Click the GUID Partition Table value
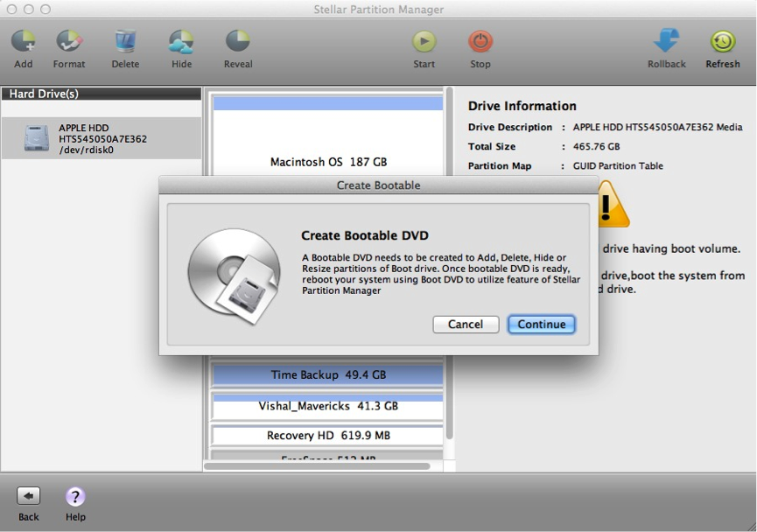 click(x=618, y=166)
